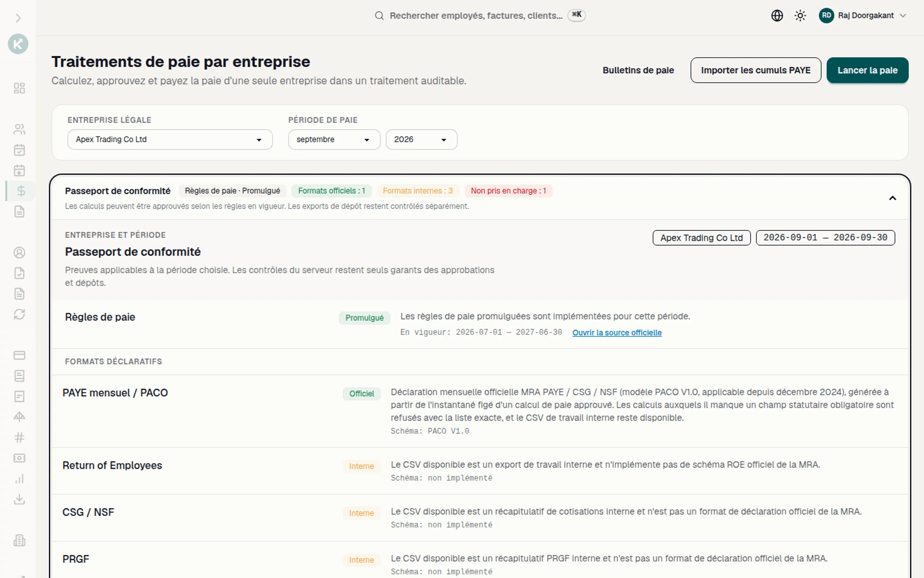Click the refresh arrows sidebar icon
Viewport: 924px width, 578px height.
19,314
